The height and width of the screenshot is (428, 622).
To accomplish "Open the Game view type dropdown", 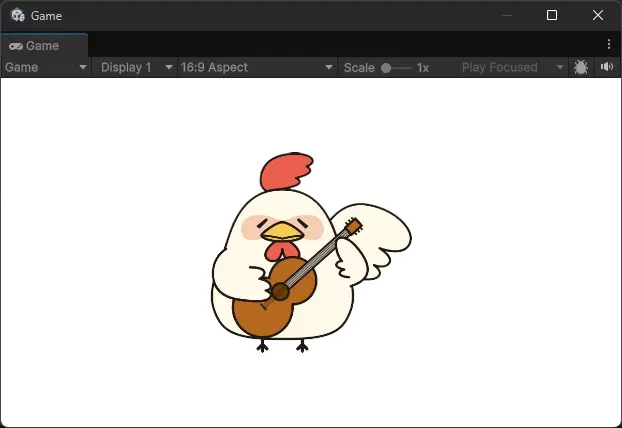I will click(x=46, y=67).
